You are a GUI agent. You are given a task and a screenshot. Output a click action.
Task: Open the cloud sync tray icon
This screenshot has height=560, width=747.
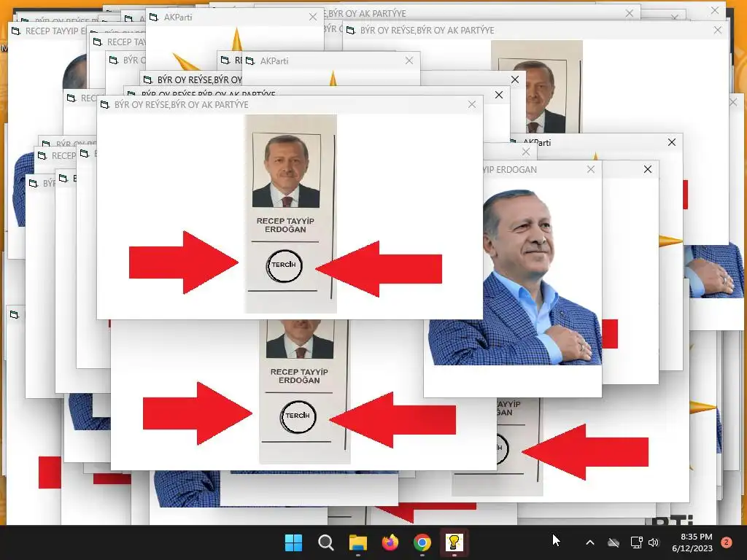tap(614, 542)
